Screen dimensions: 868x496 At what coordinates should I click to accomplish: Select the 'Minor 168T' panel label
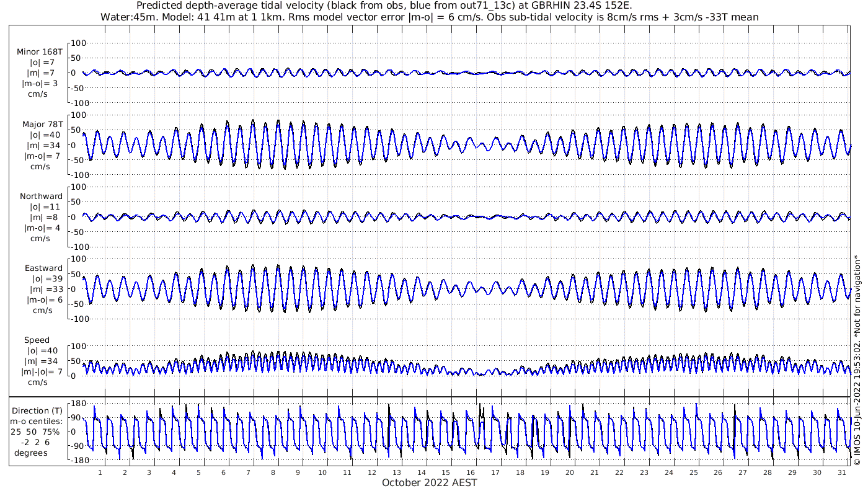pos(40,52)
